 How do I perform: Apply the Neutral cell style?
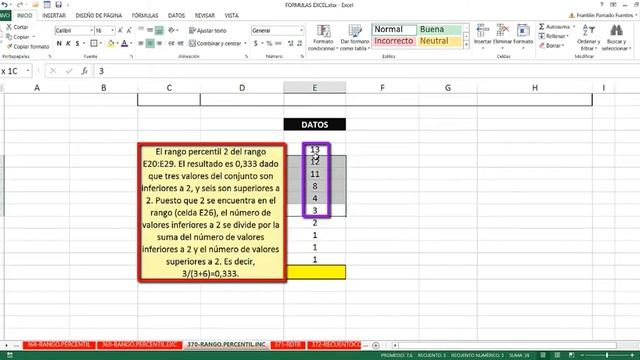point(440,41)
